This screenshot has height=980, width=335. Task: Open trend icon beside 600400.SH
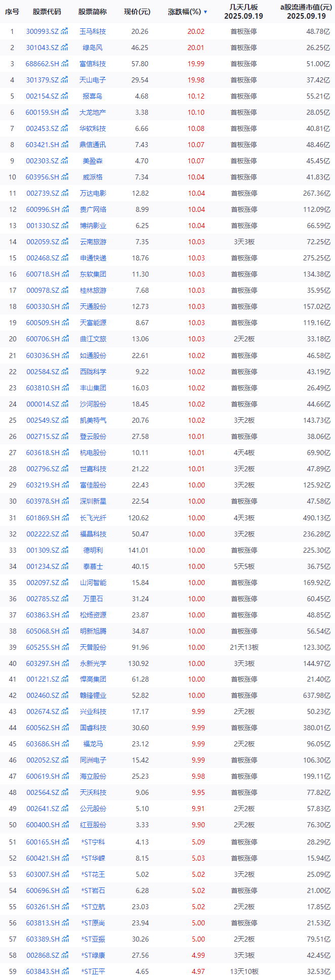65,825
